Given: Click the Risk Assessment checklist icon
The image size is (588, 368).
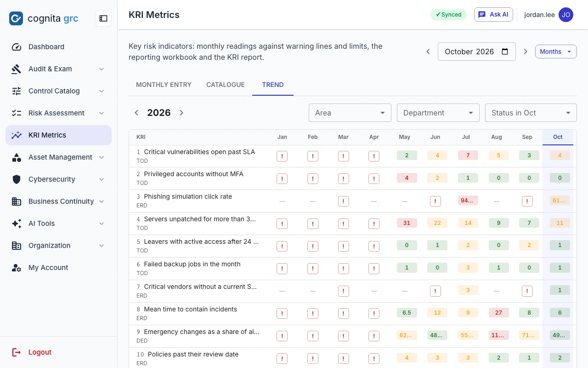Looking at the screenshot, I should coord(17,113).
